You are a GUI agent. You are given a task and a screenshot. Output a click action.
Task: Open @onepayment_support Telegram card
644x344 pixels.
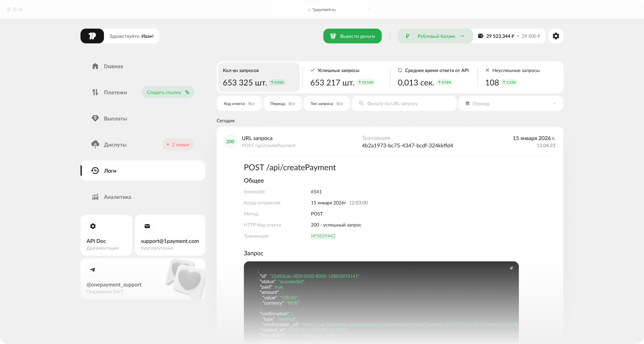click(x=143, y=279)
